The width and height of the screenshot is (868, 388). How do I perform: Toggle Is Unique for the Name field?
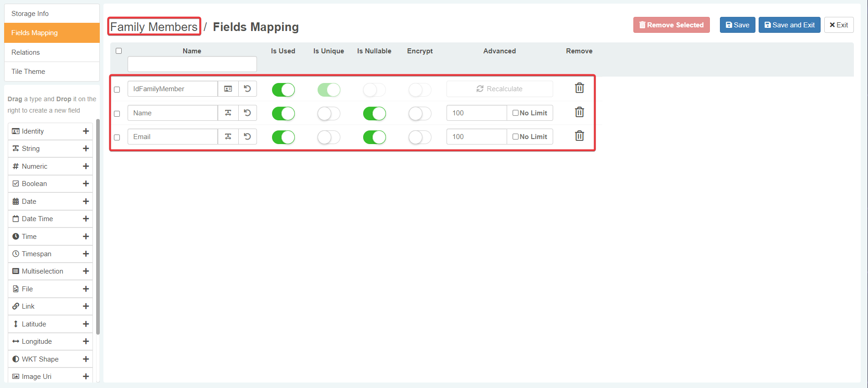coord(329,114)
